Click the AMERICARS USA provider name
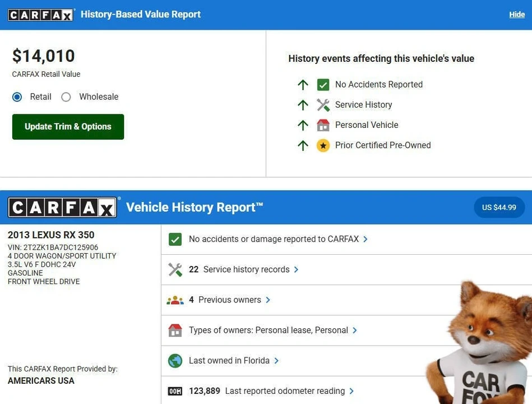Screen dimensions: 532x404 (41, 381)
